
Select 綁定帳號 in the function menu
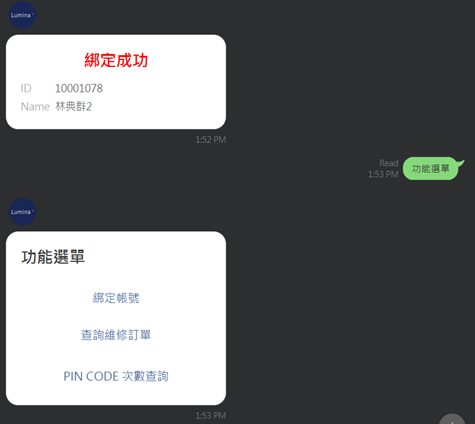pos(116,298)
